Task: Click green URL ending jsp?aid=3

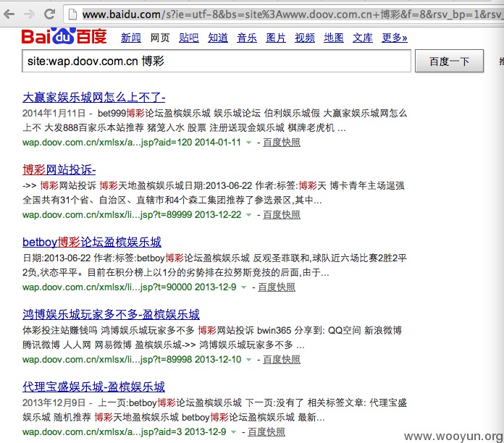Action: [x=102, y=431]
